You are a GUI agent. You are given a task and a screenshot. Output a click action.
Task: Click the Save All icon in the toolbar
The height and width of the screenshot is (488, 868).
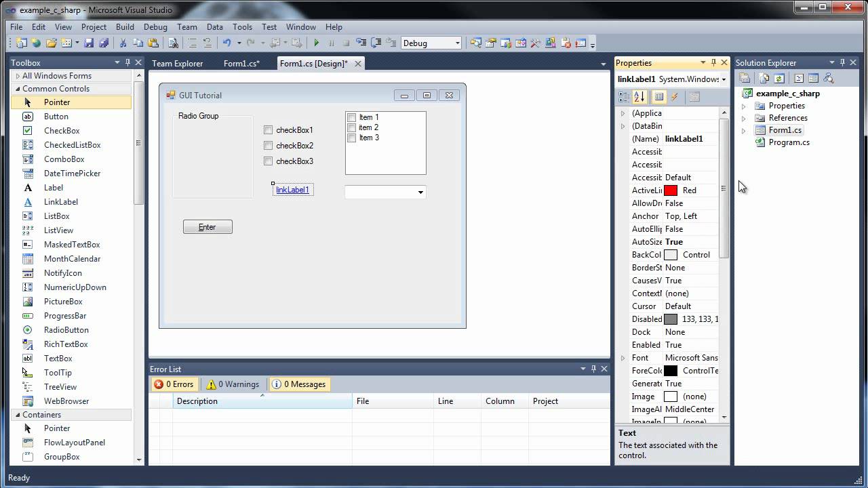[104, 43]
